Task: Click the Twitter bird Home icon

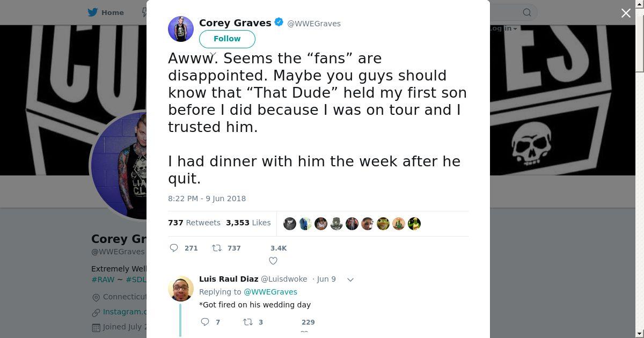Action: pyautogui.click(x=93, y=12)
